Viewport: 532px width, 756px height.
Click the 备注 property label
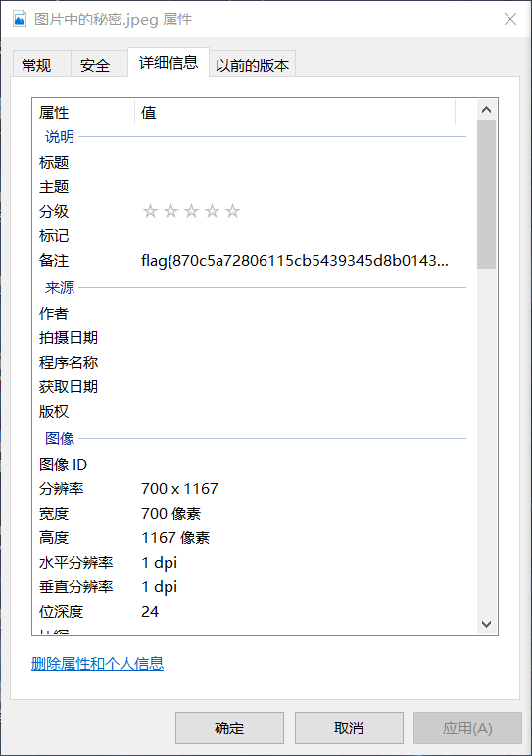pos(54,261)
